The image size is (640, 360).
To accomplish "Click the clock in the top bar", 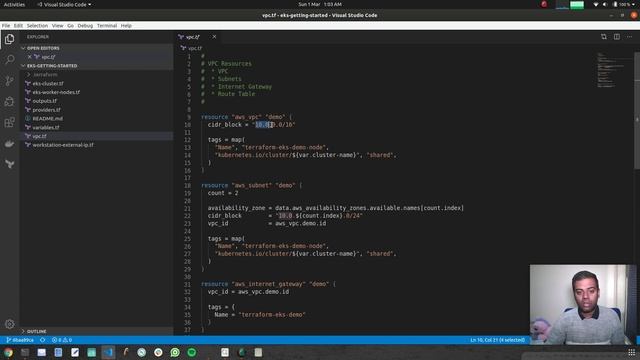I will (320, 4).
